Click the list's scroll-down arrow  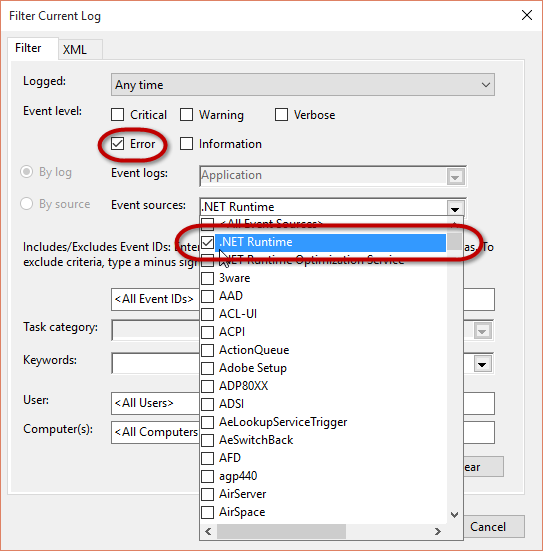point(454,515)
